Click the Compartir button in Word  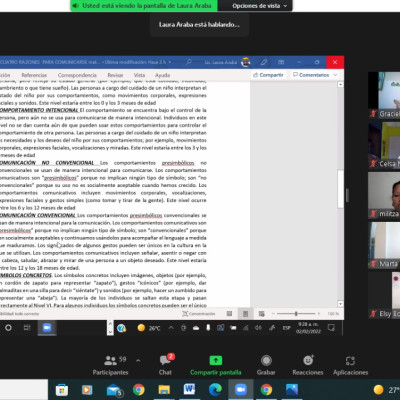pyautogui.click(x=268, y=75)
